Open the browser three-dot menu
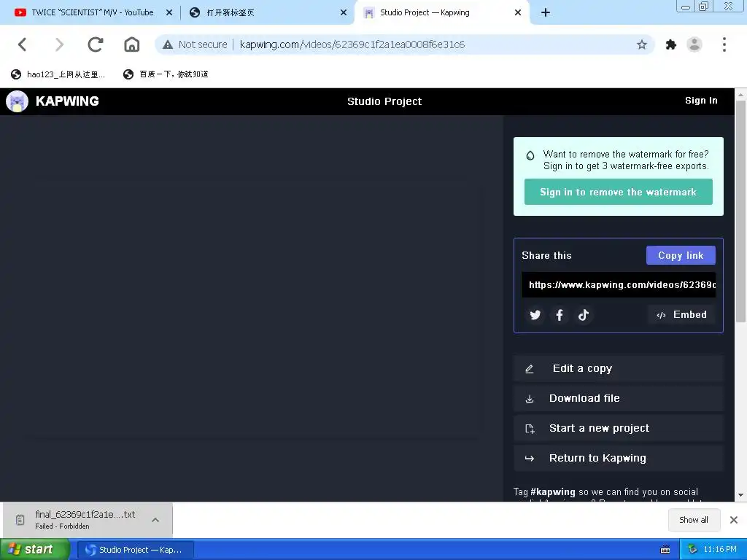 [724, 44]
